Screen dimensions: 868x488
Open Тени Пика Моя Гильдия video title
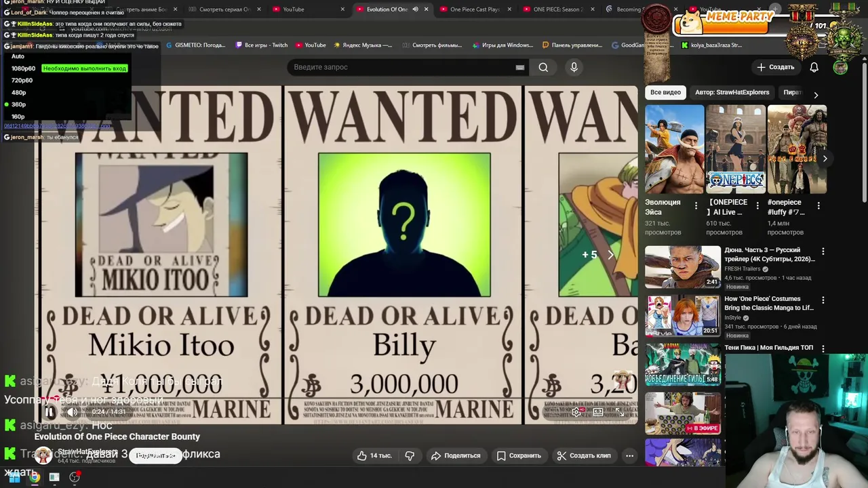(768, 348)
